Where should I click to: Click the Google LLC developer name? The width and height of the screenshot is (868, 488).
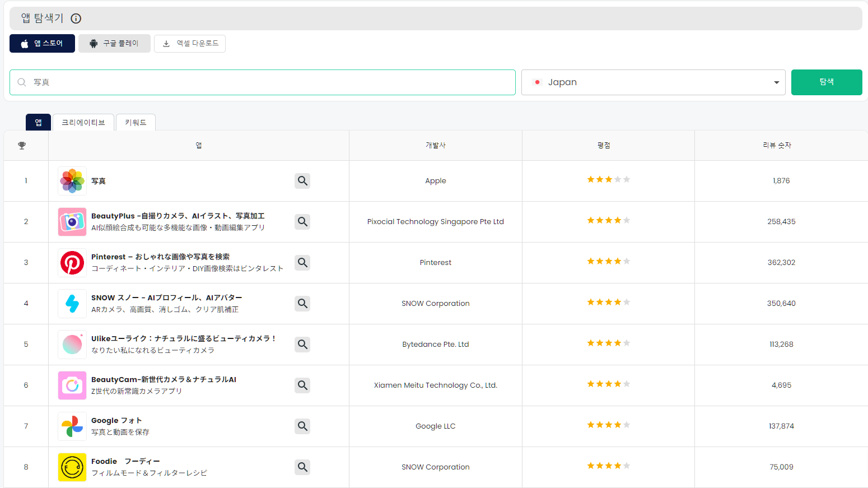point(436,426)
